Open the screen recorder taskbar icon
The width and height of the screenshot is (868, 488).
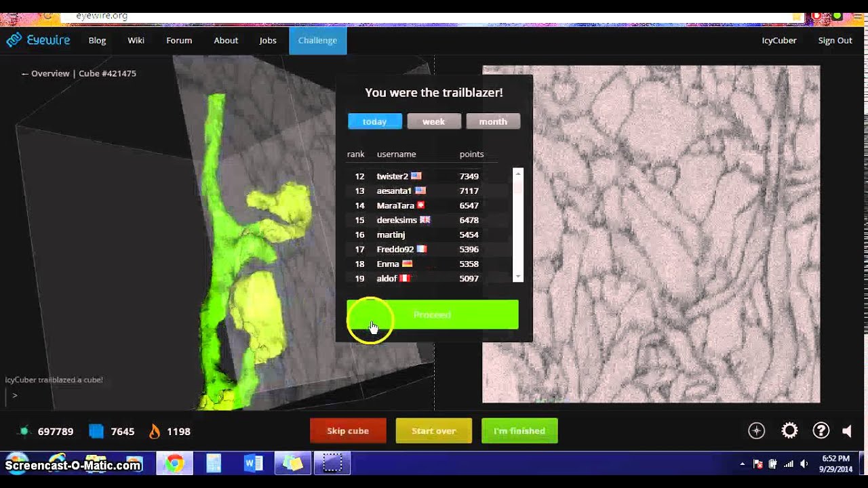point(332,464)
